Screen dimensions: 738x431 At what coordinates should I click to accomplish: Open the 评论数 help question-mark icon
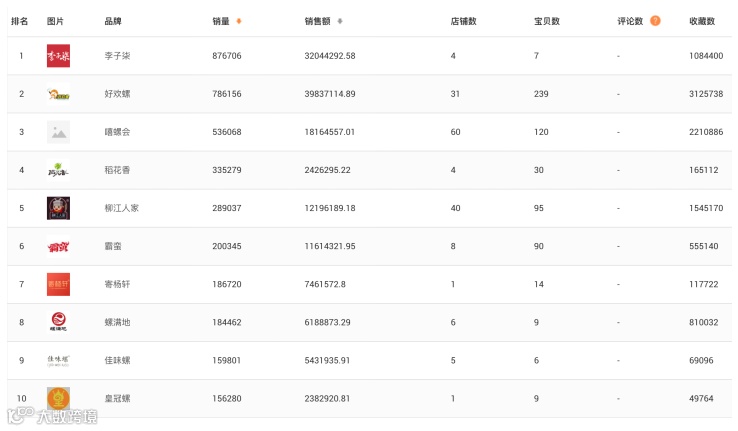655,21
